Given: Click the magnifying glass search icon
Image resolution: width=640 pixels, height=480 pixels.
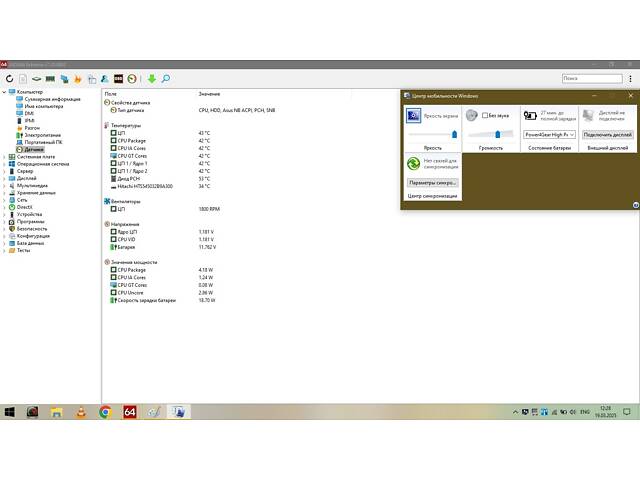Looking at the screenshot, I should click(166, 78).
